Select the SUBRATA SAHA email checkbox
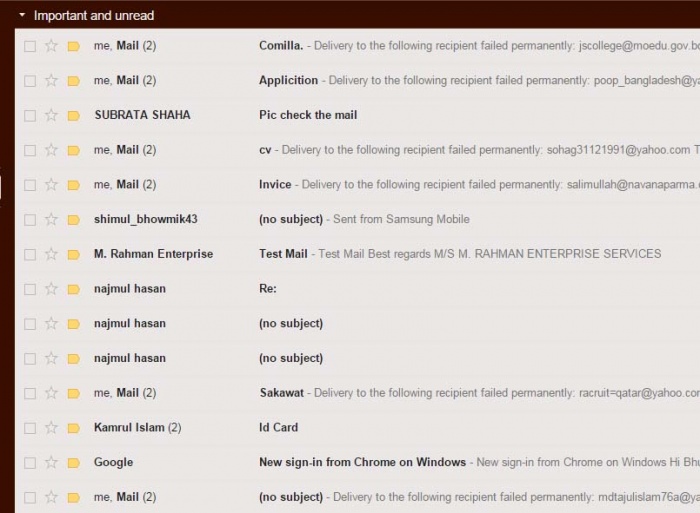Screen dimensions: 700x513 (30, 115)
